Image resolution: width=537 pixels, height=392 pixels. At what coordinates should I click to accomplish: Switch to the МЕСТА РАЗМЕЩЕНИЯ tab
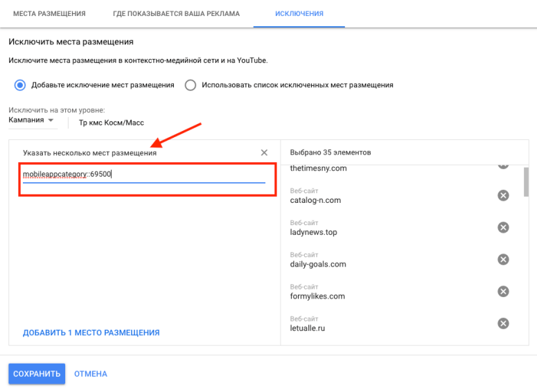[49, 14]
